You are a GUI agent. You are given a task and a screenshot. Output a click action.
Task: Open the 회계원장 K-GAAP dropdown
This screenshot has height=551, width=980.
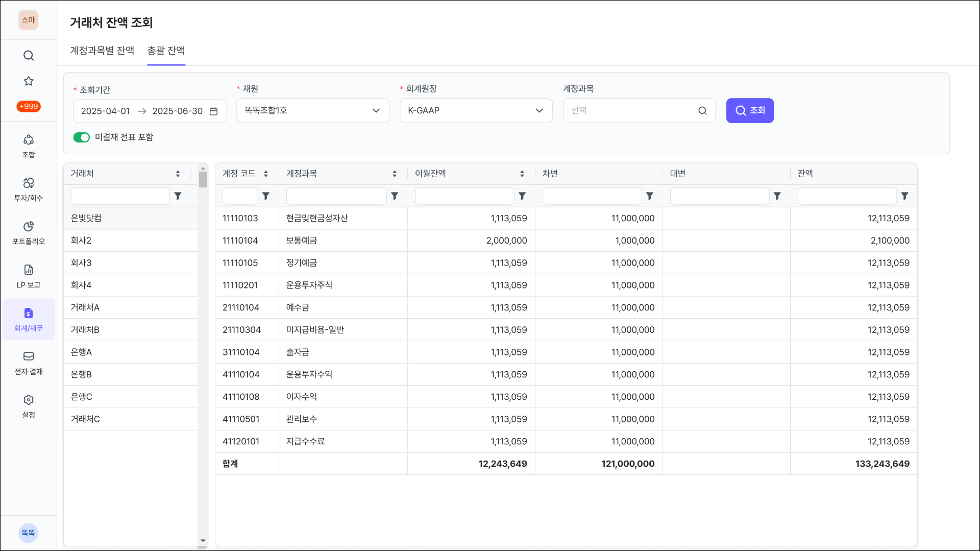pos(476,111)
